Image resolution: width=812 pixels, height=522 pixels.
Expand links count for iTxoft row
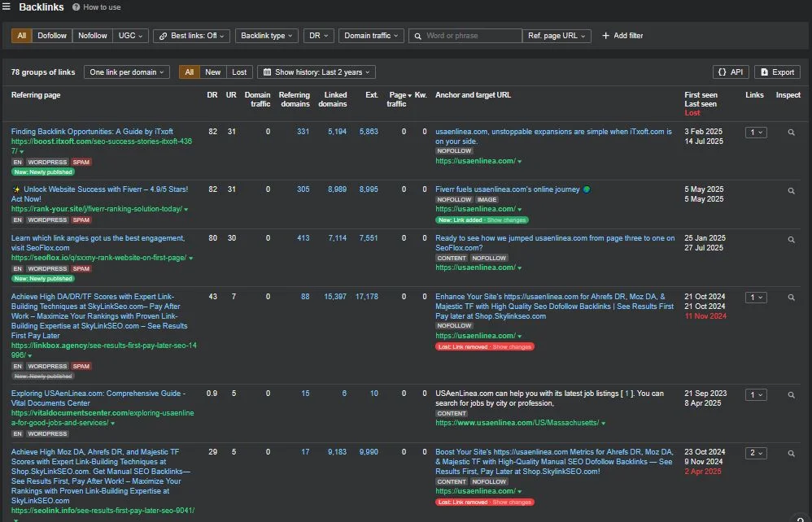click(756, 133)
